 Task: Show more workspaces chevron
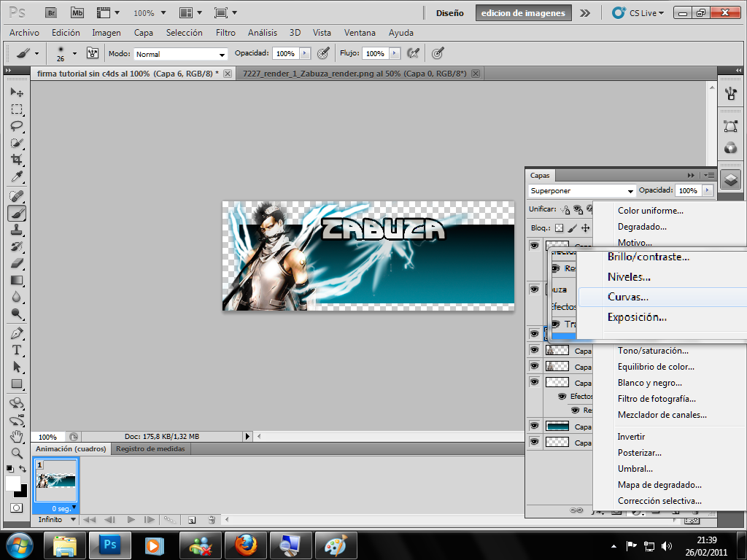coord(585,13)
